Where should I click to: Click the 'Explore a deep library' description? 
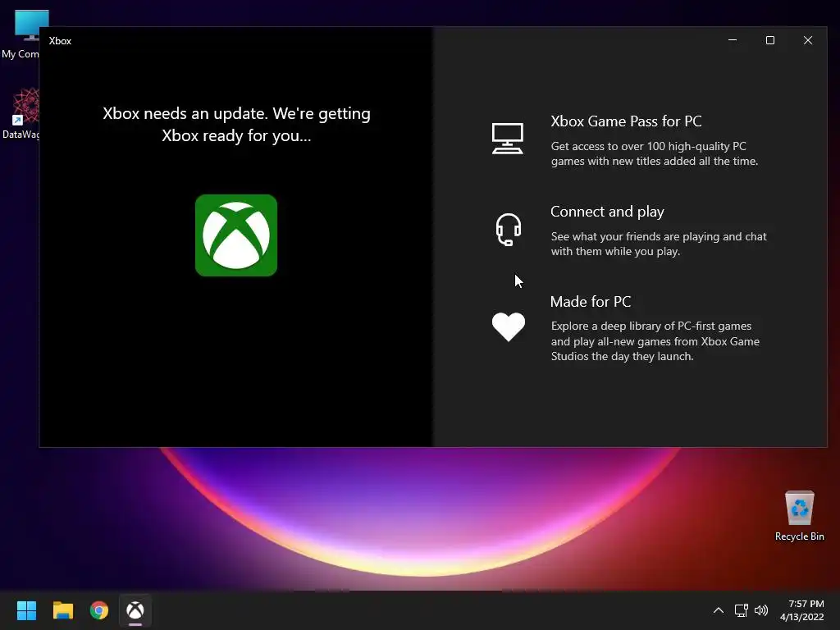[x=655, y=341]
